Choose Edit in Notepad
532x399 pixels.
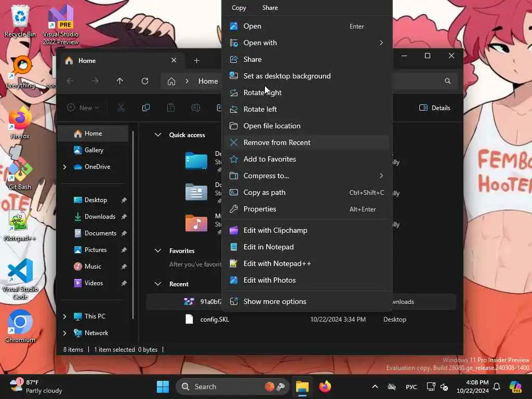click(307, 247)
